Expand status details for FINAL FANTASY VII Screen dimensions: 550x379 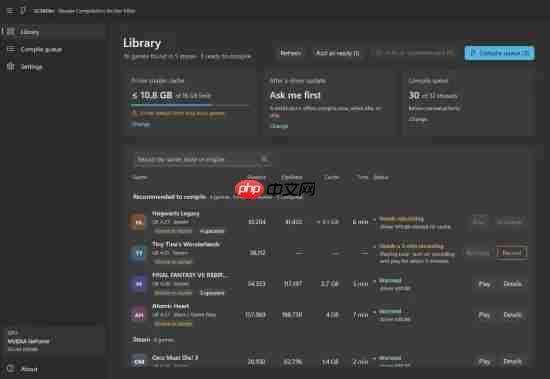click(374, 281)
